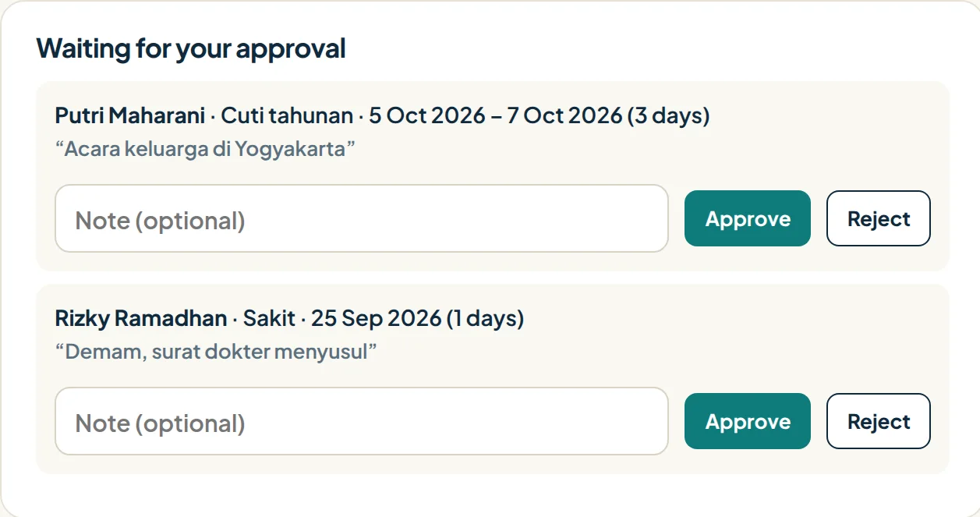Click the date 25 Sep 2026
Image resolution: width=980 pixels, height=517 pixels.
coord(377,318)
